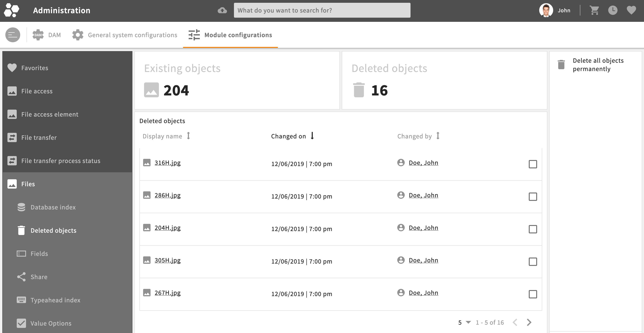Screen dimensions: 644x333
Task: Open Value Options under Files
Action: click(67, 323)
